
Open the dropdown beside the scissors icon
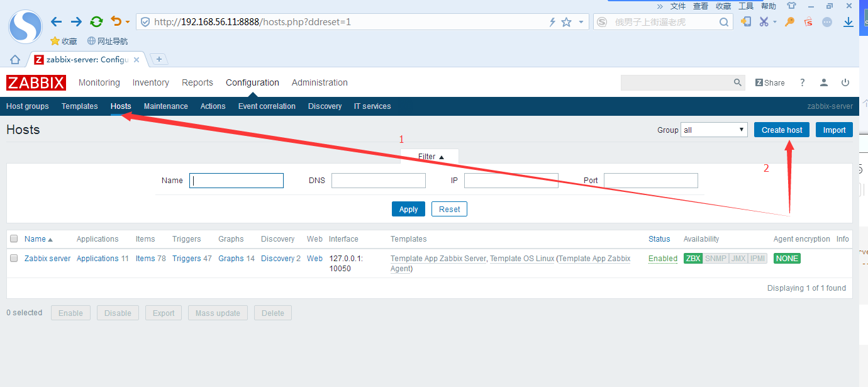click(775, 22)
